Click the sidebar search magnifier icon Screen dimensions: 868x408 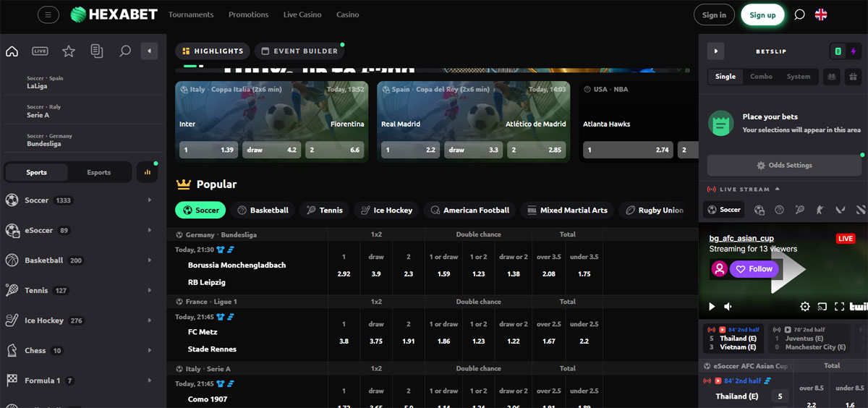[125, 51]
